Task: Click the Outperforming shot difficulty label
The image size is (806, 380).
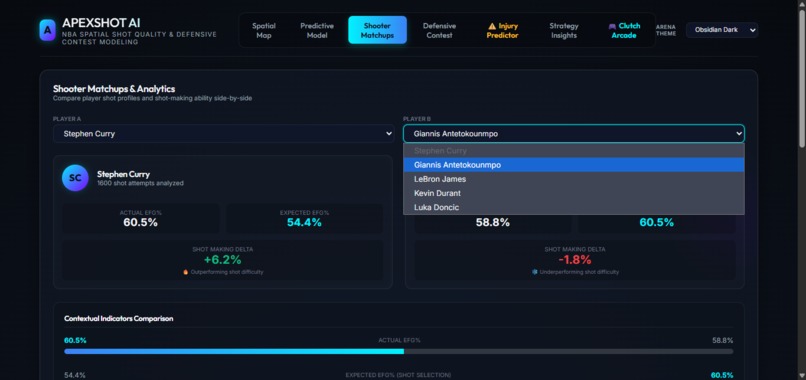Action: pos(227,272)
